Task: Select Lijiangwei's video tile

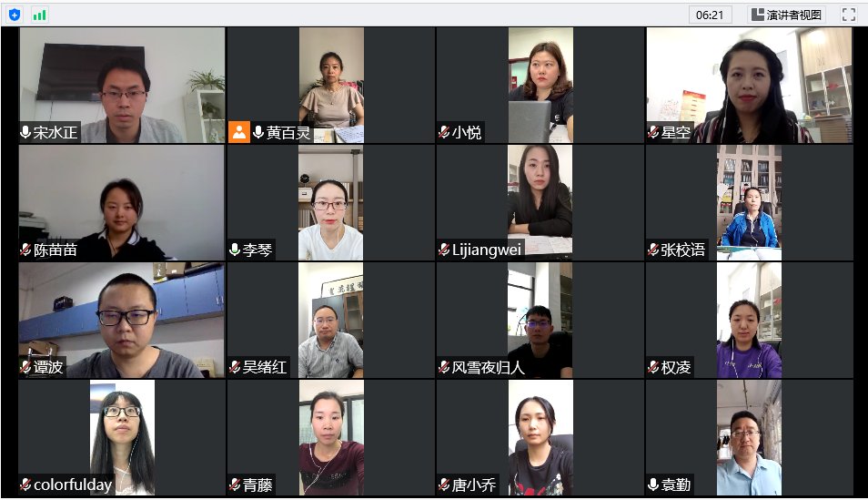Action: pyautogui.click(x=540, y=203)
